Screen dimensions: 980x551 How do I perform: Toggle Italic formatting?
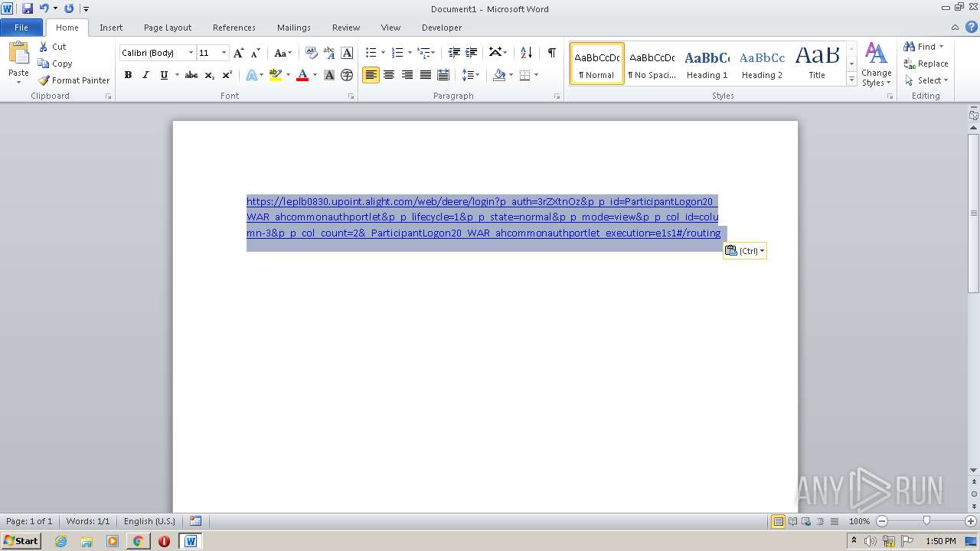(145, 75)
